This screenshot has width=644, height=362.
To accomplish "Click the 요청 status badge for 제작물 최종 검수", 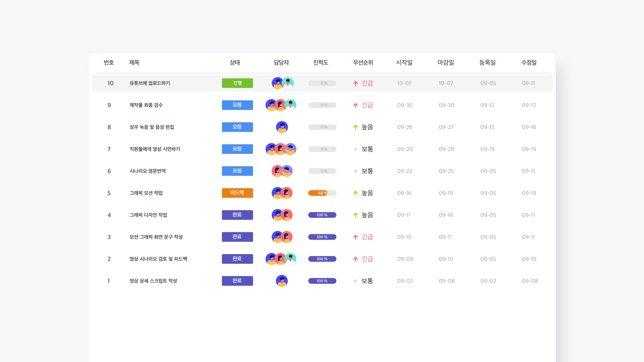I will click(x=237, y=105).
